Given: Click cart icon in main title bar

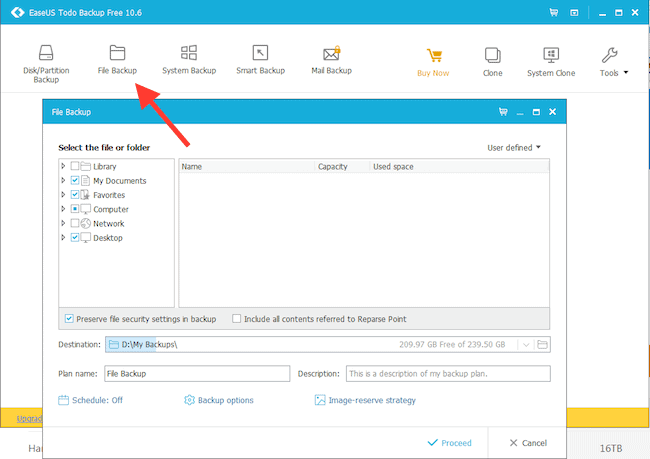Looking at the screenshot, I should point(553,12).
